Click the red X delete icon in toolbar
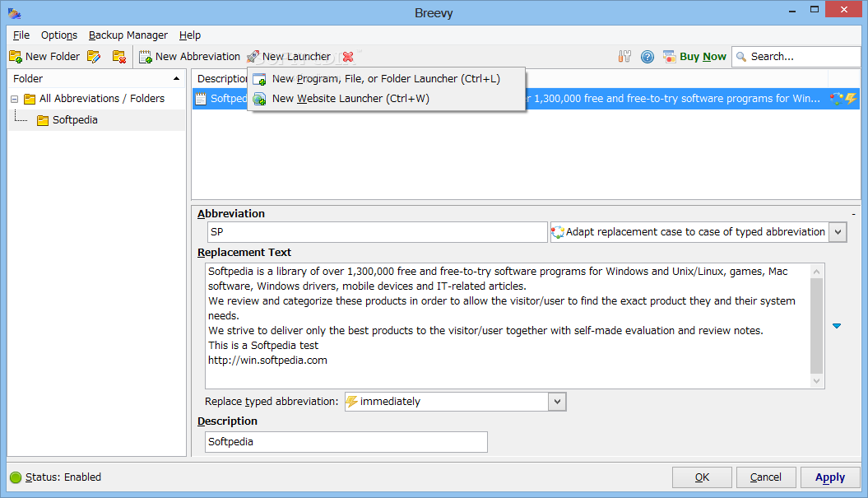Viewport: 868px width, 498px height. 348,57
